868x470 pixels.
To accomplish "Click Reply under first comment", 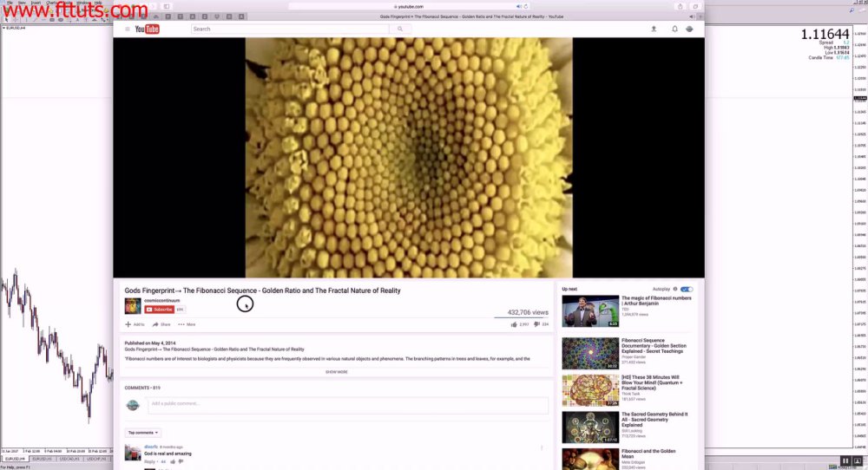I will pos(149,461).
